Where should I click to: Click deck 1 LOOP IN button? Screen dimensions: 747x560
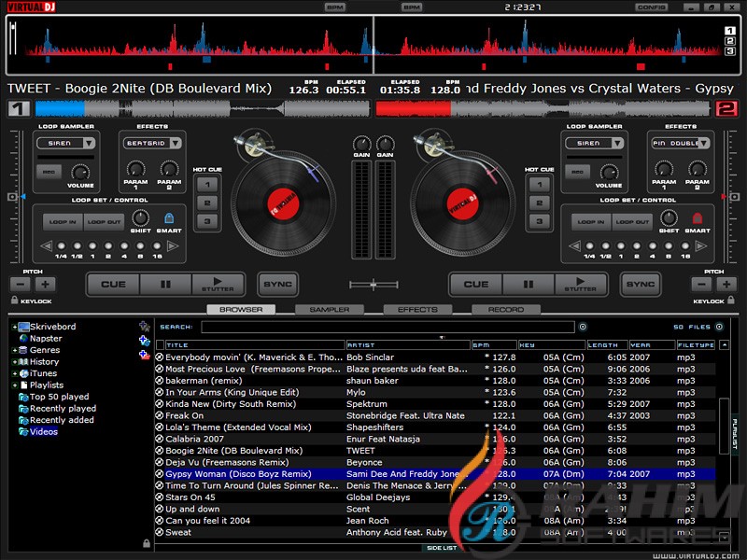tap(63, 222)
